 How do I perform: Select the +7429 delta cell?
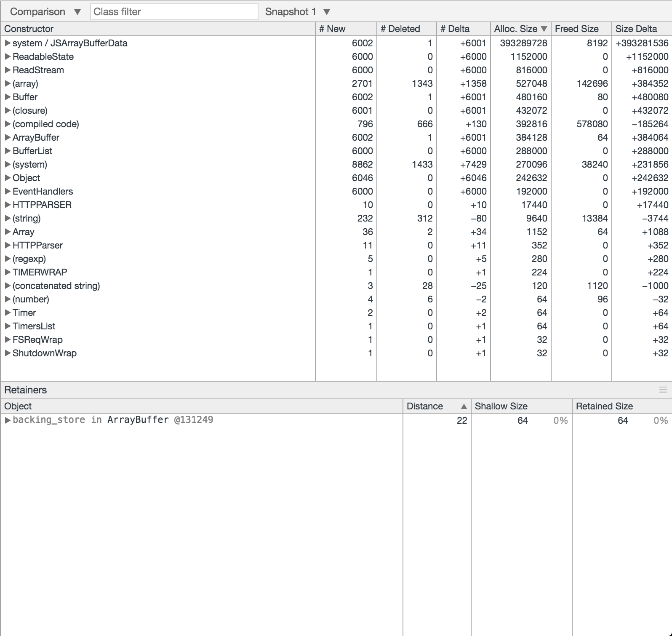click(473, 164)
